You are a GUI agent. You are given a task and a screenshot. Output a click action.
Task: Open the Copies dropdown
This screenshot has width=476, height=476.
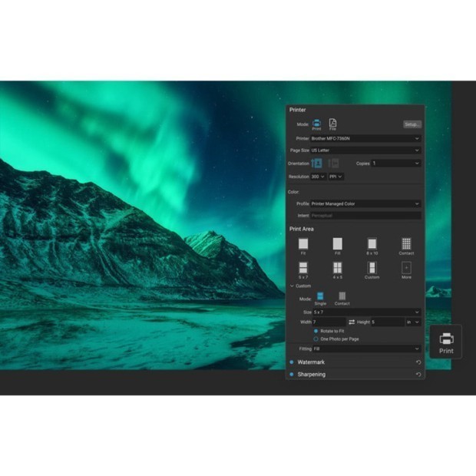(x=396, y=164)
